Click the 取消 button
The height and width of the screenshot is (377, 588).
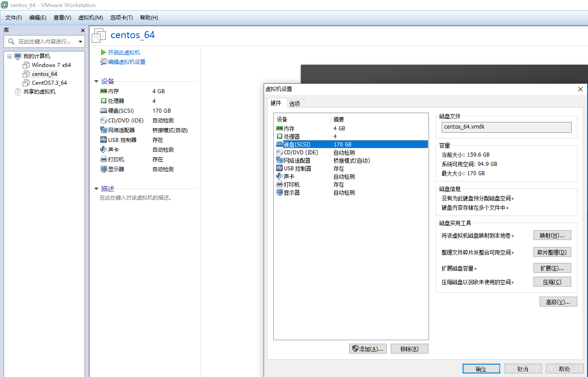[523, 369]
